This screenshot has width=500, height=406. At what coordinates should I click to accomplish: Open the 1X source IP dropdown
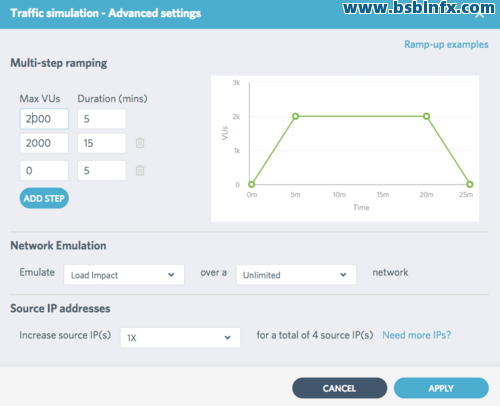pyautogui.click(x=180, y=338)
